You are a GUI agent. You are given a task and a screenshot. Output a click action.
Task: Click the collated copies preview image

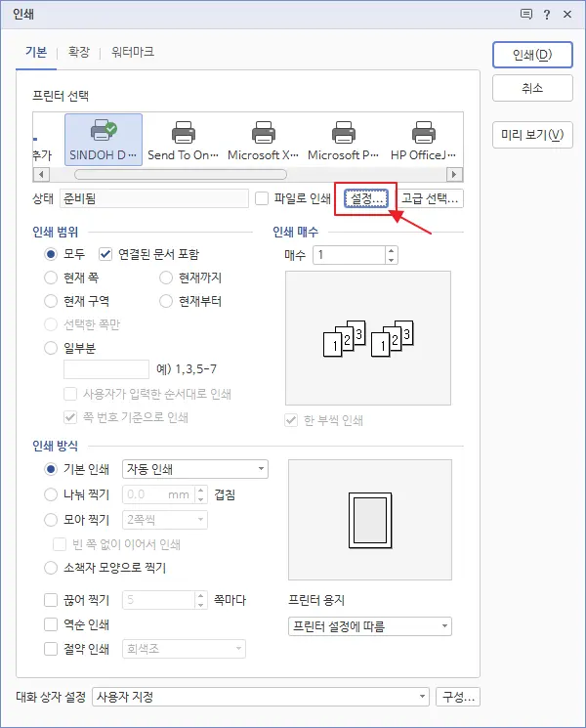tap(368, 338)
